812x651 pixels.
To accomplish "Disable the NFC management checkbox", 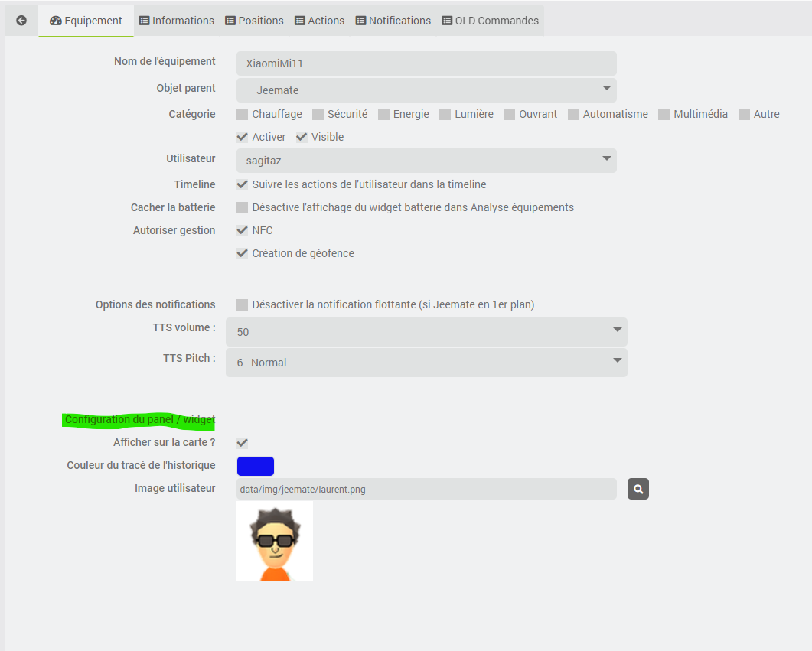I will [x=242, y=229].
